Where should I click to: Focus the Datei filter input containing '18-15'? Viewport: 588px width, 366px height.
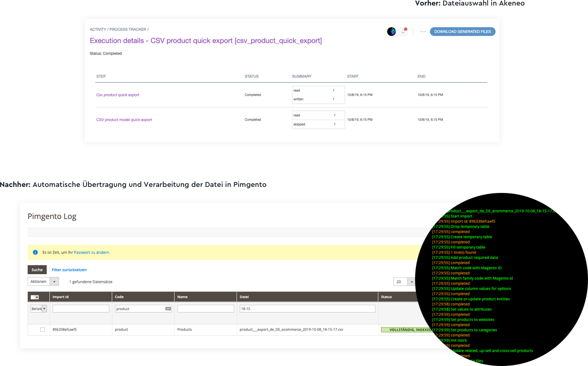tap(308, 309)
